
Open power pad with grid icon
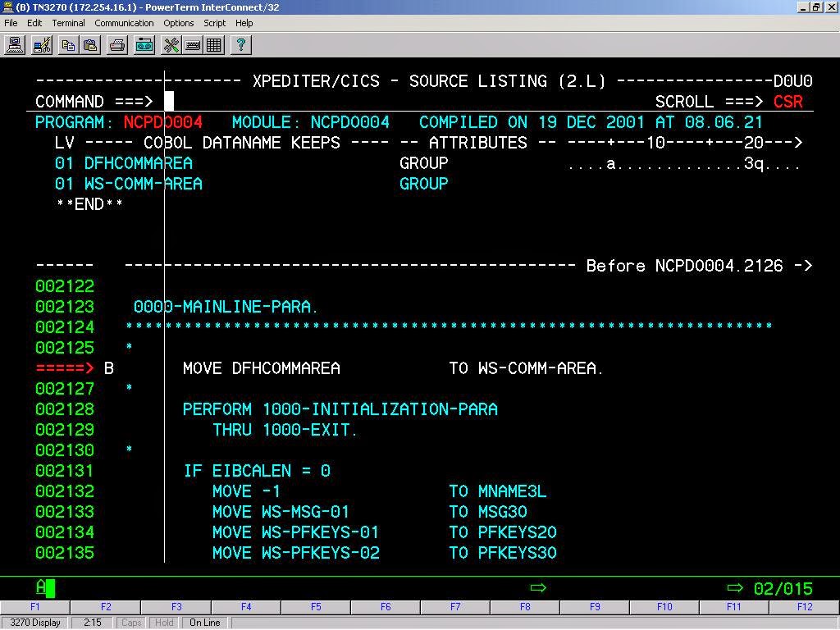point(214,45)
